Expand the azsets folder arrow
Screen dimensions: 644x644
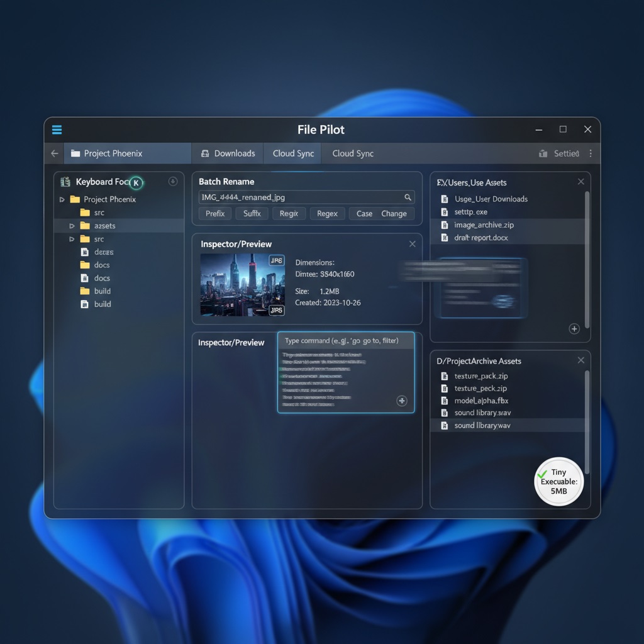pyautogui.click(x=72, y=226)
